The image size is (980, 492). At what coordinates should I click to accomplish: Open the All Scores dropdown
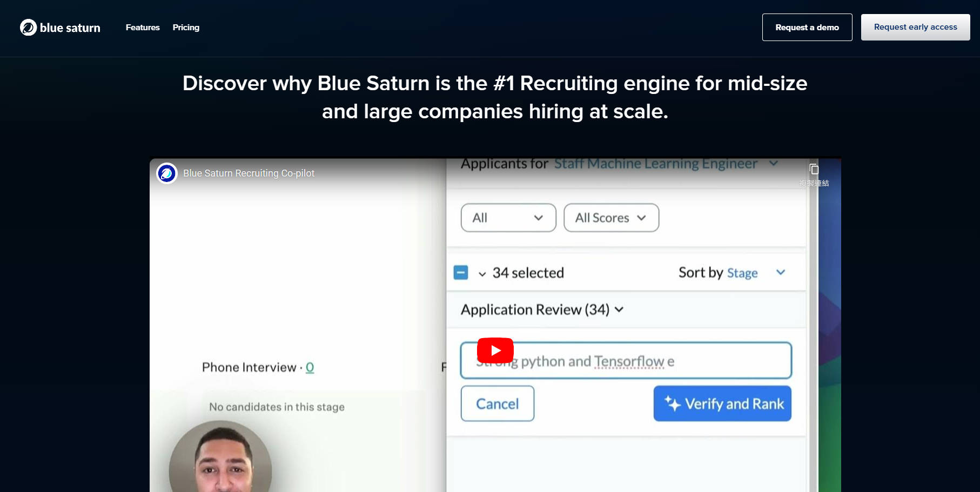pos(610,218)
